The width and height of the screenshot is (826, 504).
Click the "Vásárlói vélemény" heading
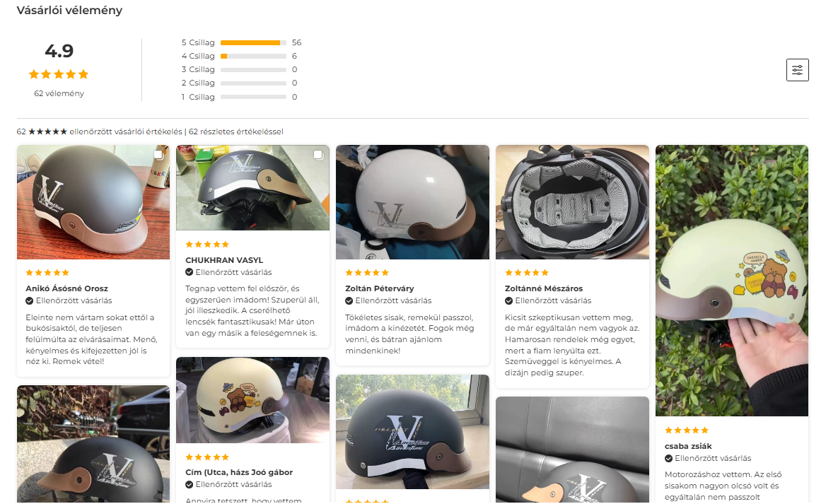[69, 11]
